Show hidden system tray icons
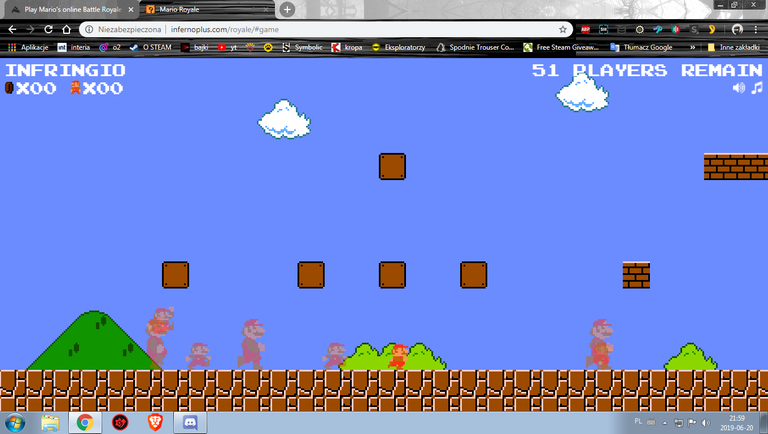This screenshot has height=434, width=768. coord(665,423)
